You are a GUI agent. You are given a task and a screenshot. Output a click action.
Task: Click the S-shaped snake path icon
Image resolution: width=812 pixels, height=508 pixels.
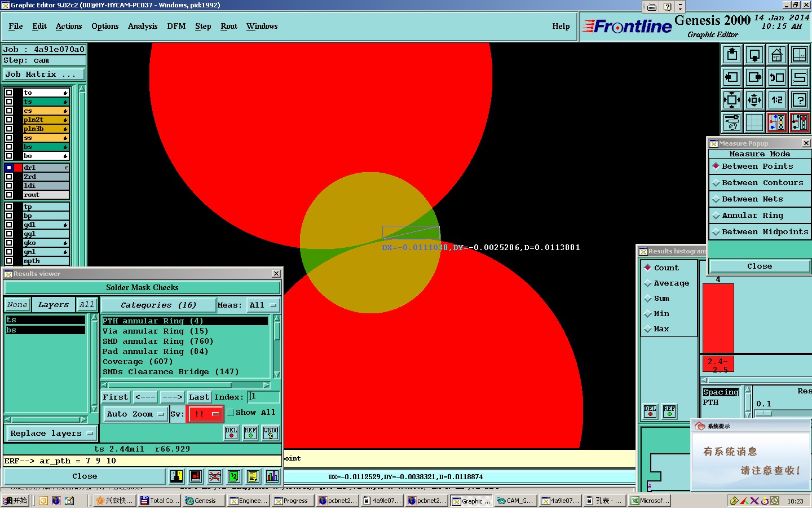800,77
